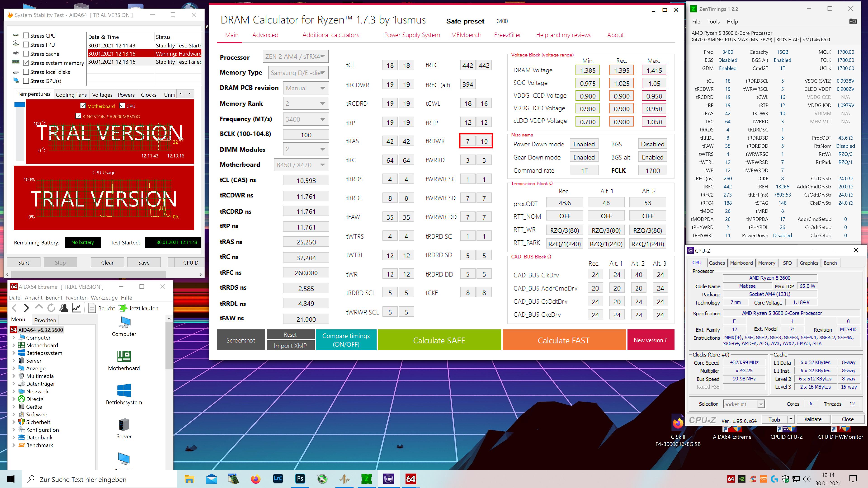Click the Import XMP button

coord(290,345)
